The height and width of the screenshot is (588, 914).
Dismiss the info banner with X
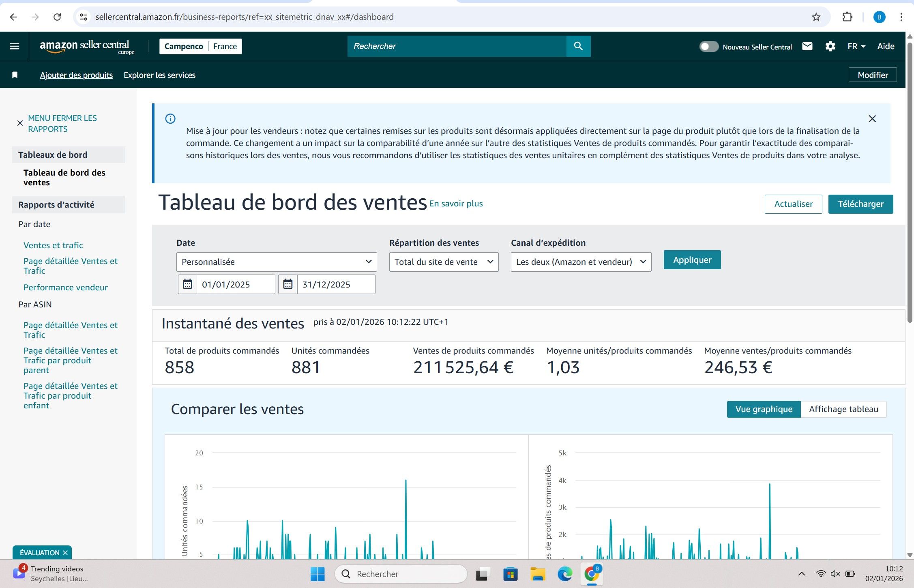point(872,119)
